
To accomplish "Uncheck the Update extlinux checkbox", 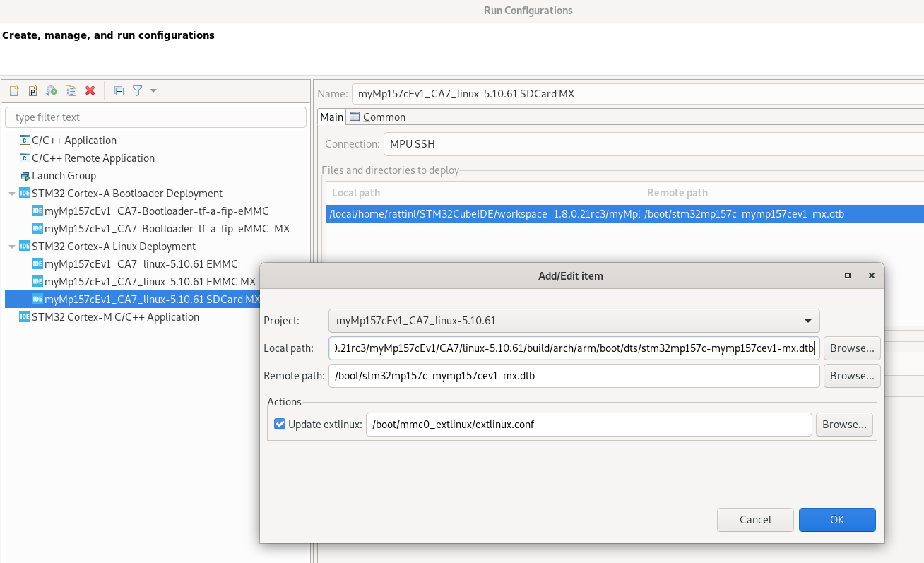I will (x=280, y=425).
